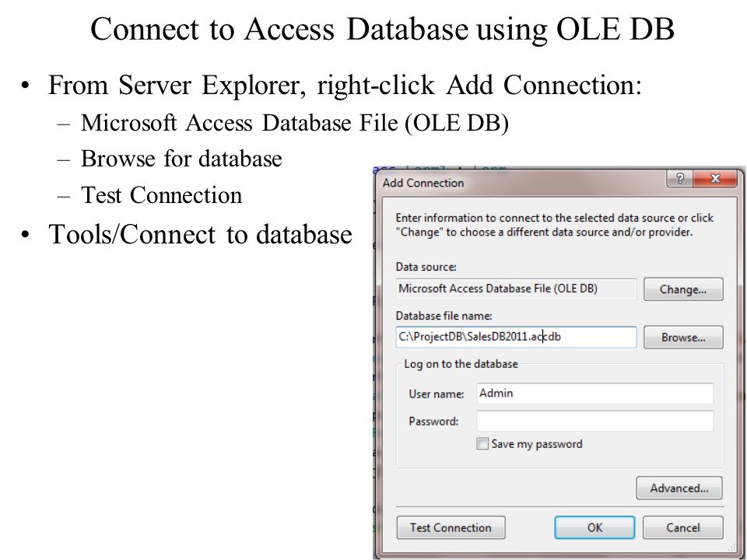
Task: Click the "Tools/Connect to database" slide bullet
Action: click(200, 235)
